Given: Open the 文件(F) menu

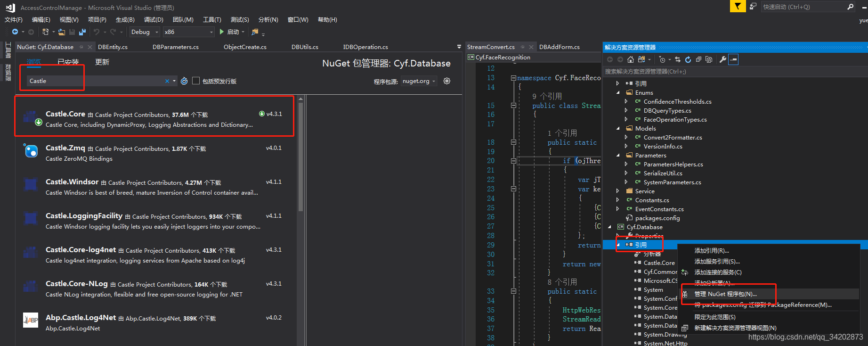Looking at the screenshot, I should click(x=14, y=20).
